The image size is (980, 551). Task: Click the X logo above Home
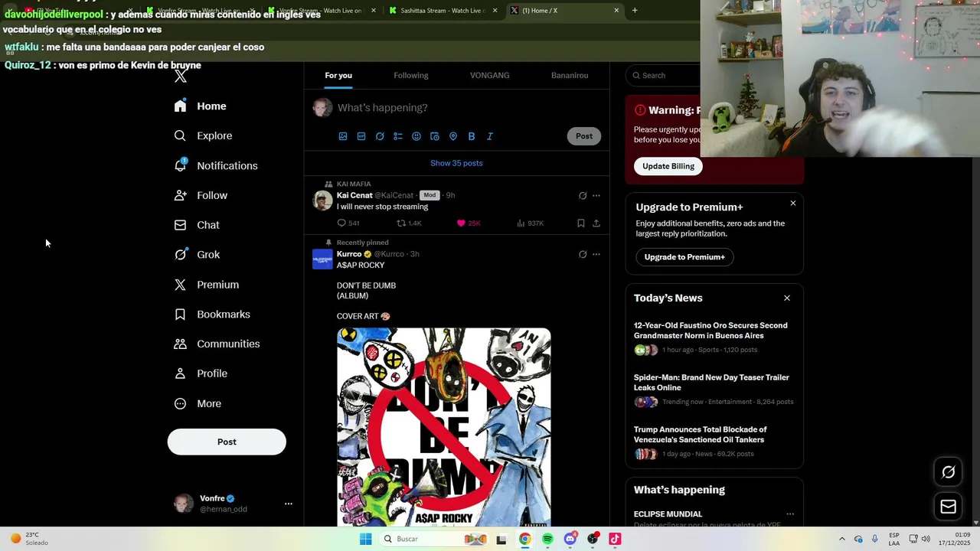pyautogui.click(x=180, y=76)
